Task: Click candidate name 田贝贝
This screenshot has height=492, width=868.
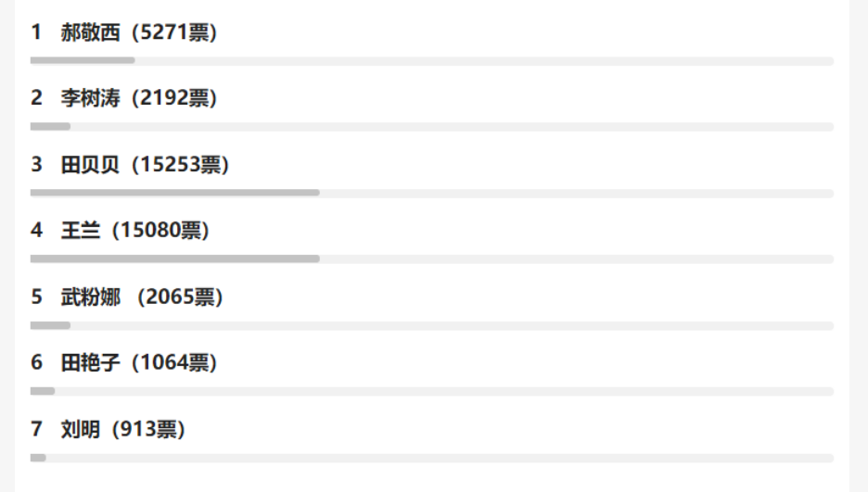Action: (x=91, y=165)
